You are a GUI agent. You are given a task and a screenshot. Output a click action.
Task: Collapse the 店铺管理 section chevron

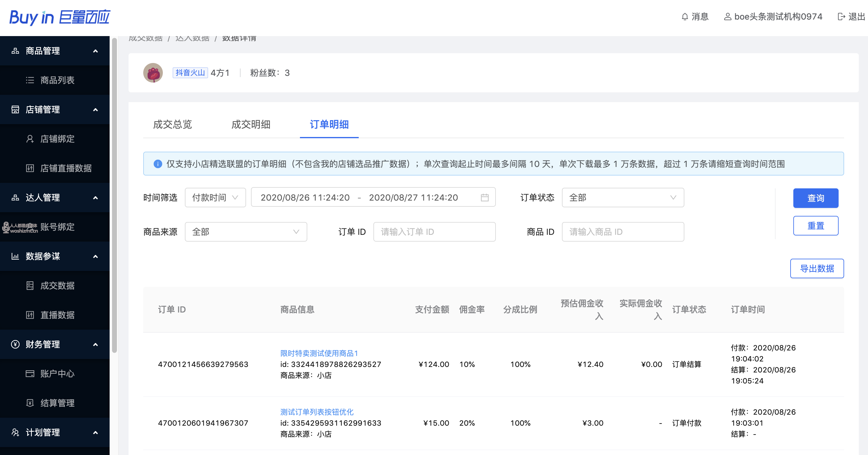tap(95, 110)
